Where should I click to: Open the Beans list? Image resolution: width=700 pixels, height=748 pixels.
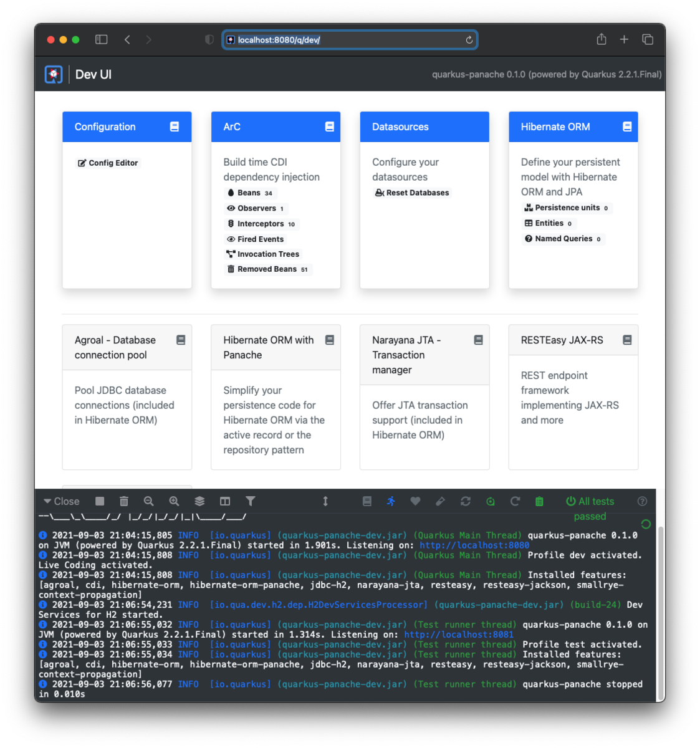point(250,193)
